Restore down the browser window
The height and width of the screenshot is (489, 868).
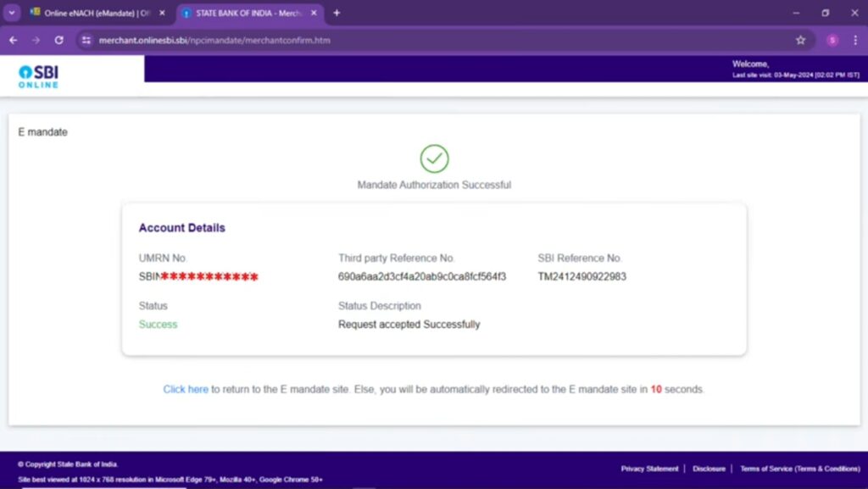pyautogui.click(x=826, y=13)
